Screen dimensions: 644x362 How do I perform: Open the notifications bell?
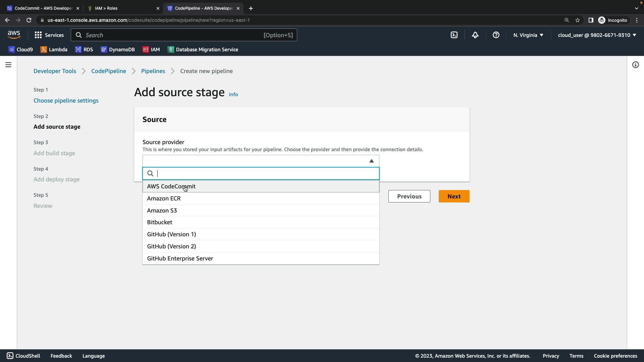click(x=475, y=35)
